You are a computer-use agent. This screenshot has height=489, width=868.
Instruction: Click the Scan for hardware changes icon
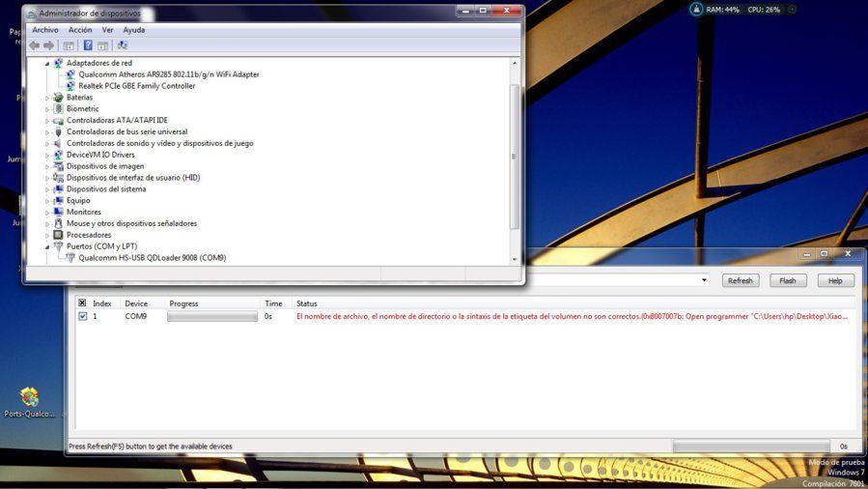[x=123, y=45]
